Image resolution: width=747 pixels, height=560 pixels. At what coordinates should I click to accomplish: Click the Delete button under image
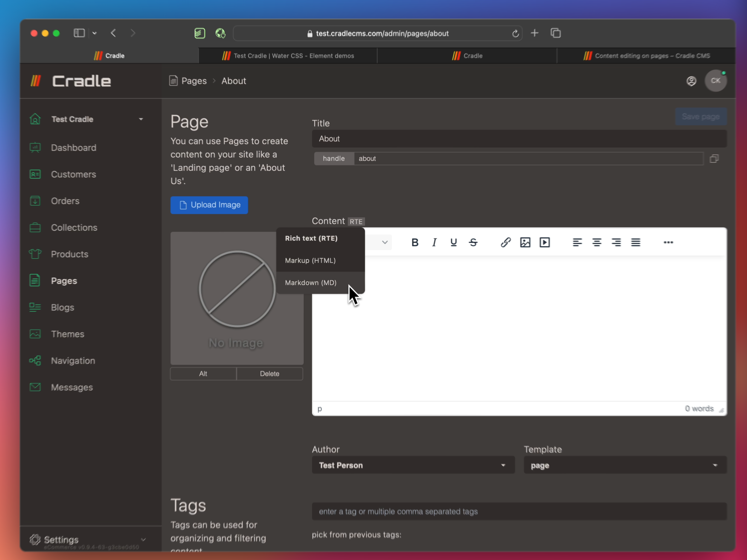tap(269, 374)
